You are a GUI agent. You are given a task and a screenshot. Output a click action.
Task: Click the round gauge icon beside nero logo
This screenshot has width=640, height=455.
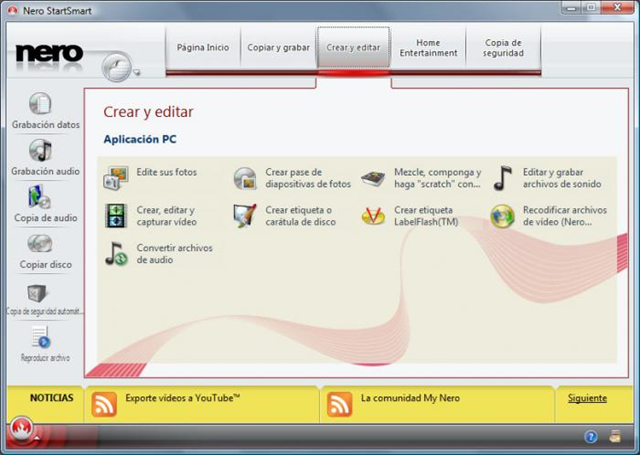click(116, 67)
